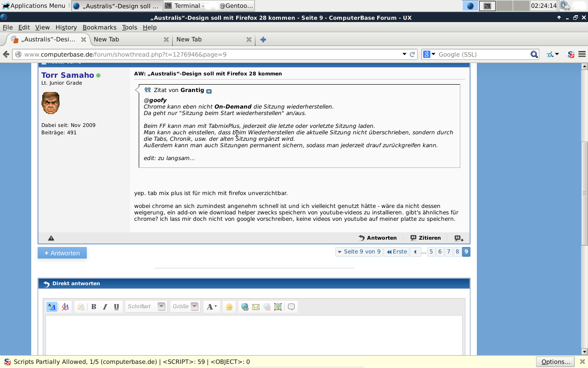Click the NoScript toolbar icon
The width and height of the screenshot is (588, 368).
(571, 54)
